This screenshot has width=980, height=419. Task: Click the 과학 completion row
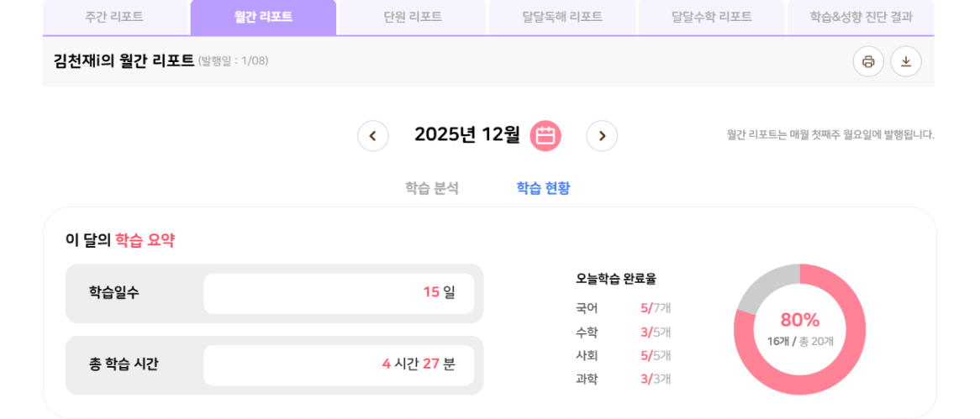pyautogui.click(x=623, y=379)
